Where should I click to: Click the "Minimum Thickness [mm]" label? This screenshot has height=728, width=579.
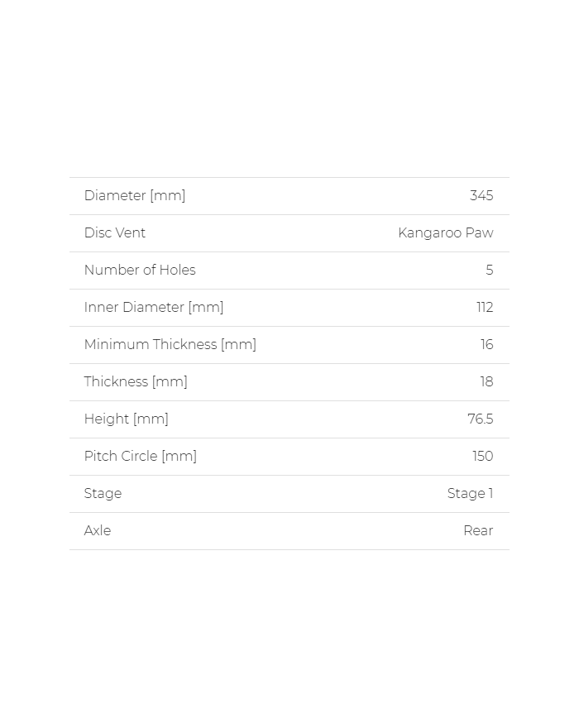(170, 345)
